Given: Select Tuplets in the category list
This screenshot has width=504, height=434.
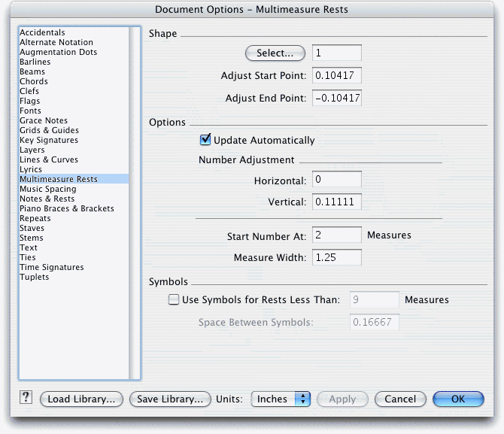Looking at the screenshot, I should 34,277.
